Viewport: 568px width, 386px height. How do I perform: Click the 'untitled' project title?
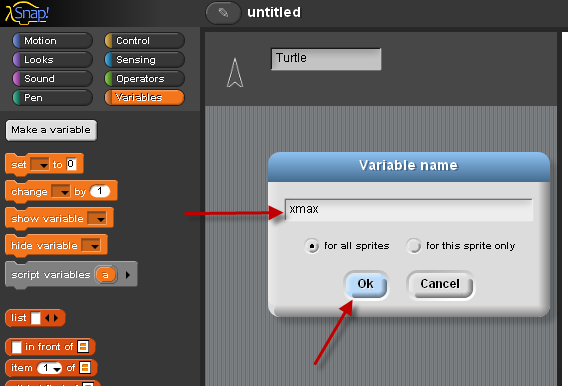click(x=274, y=13)
